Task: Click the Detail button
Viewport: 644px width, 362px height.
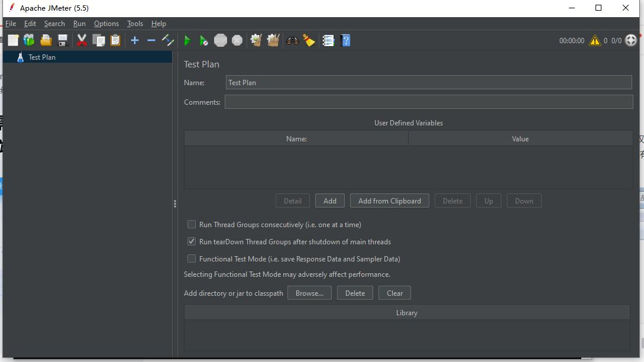Action: coord(292,201)
